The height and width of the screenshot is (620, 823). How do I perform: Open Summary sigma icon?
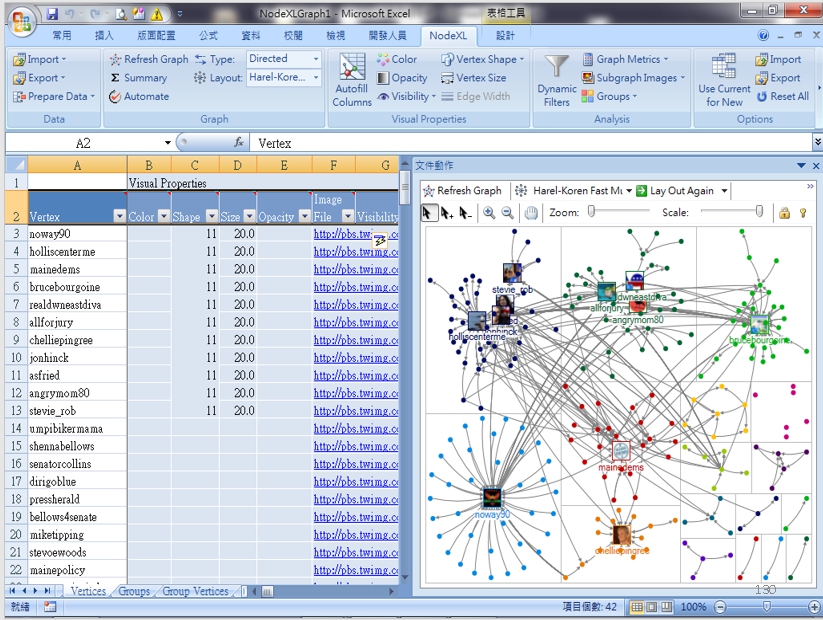tap(115, 78)
